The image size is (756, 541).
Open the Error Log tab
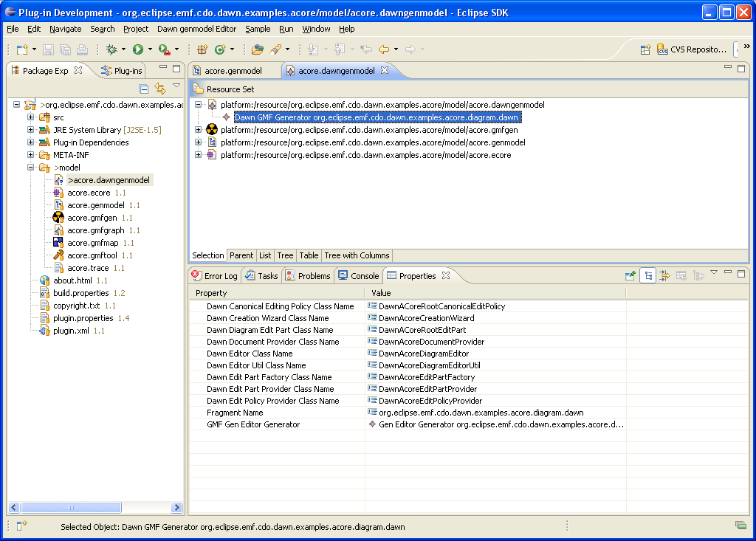pyautogui.click(x=215, y=276)
